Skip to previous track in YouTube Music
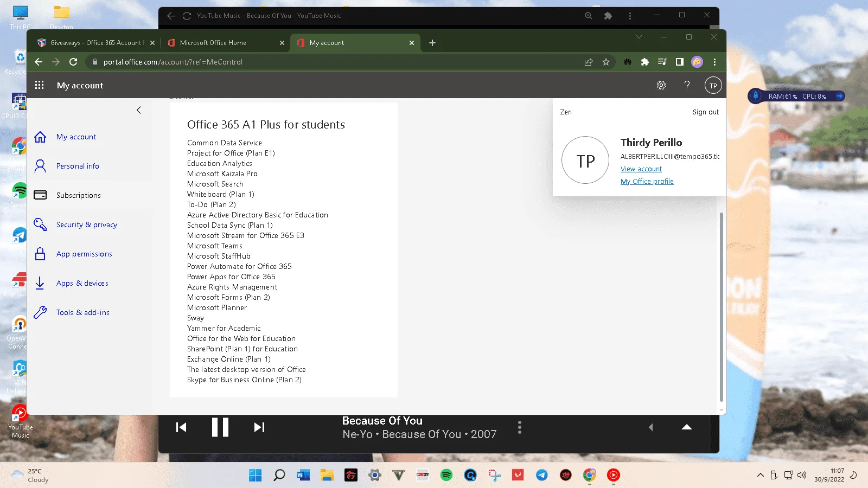Viewport: 868px width, 488px height. pos(181,427)
